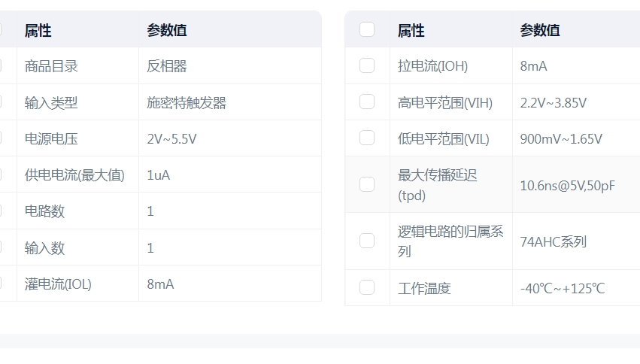Viewport: 640px width, 364px height.
Task: Check the 低电平范围(VIL) row checkbox
Action: pyautogui.click(x=367, y=138)
